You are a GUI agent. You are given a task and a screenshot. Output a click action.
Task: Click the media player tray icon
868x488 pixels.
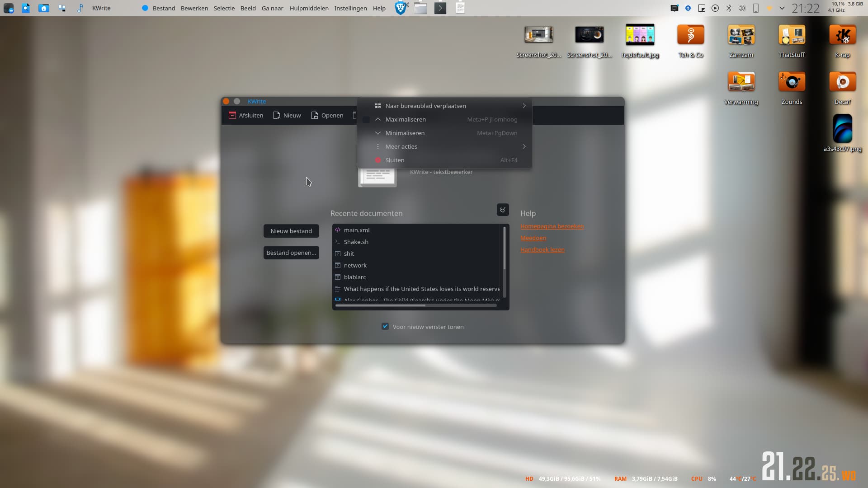(x=715, y=8)
